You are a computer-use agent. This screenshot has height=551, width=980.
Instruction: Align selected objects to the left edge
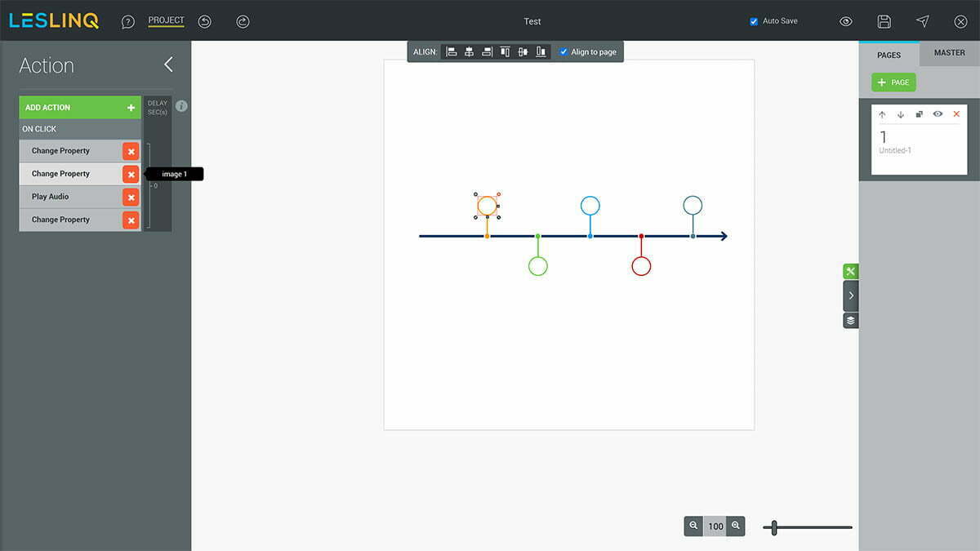click(452, 52)
